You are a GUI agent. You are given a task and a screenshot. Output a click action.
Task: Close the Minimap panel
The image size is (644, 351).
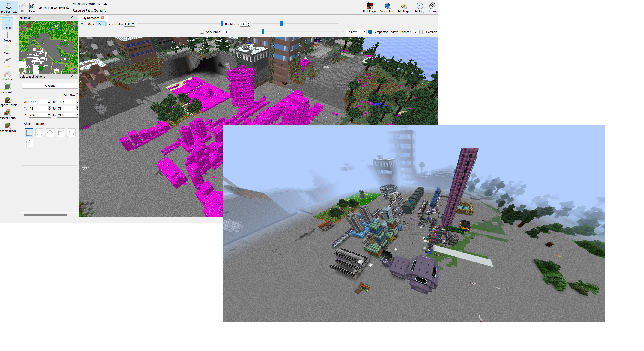[x=76, y=18]
